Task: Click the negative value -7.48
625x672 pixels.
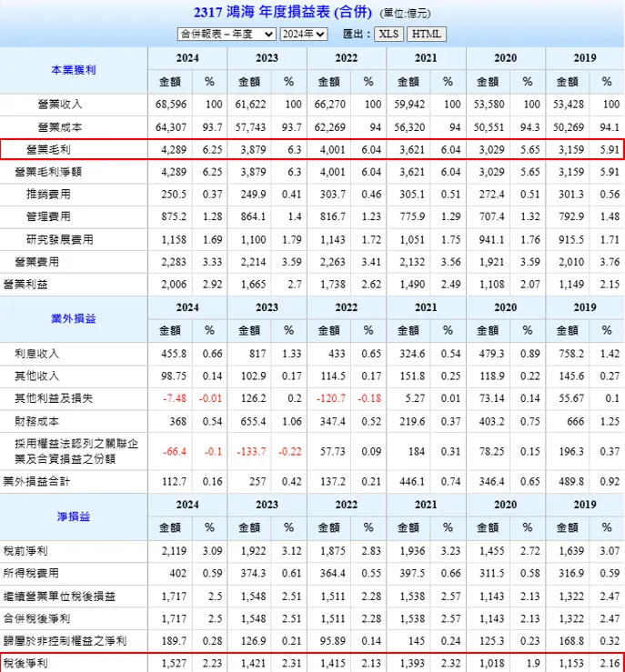Action: (175, 398)
